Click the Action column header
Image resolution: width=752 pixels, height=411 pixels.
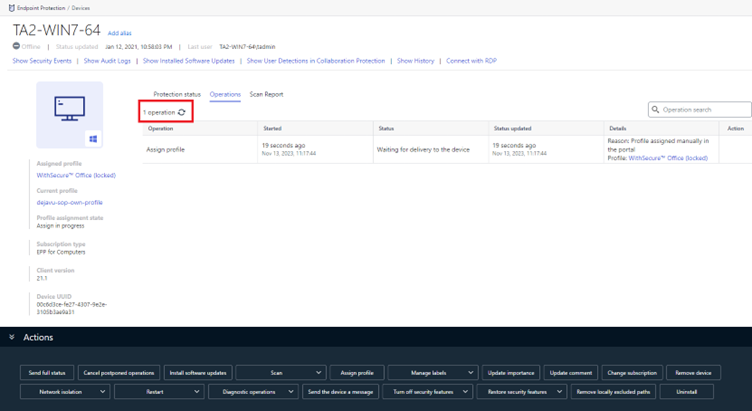point(735,129)
